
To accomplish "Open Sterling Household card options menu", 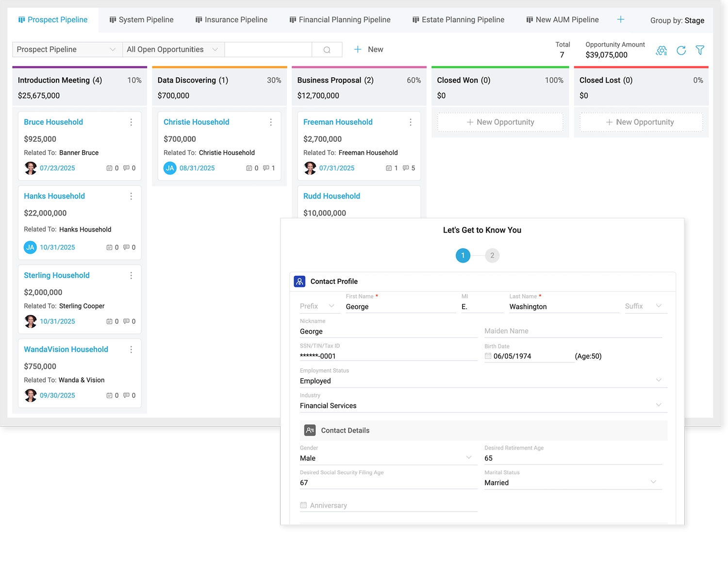I will (x=131, y=275).
